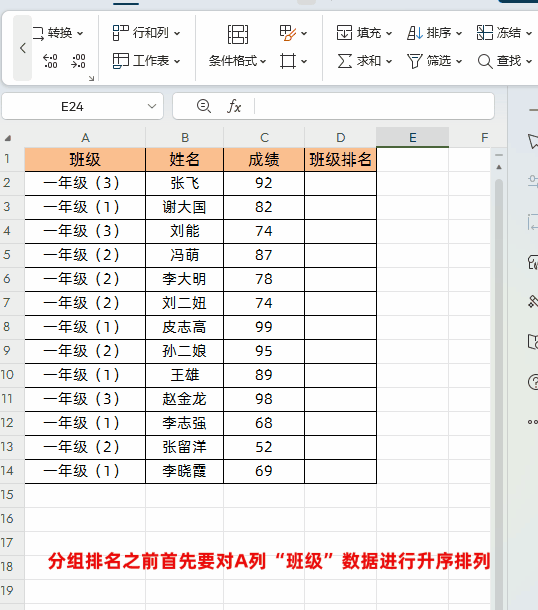The height and width of the screenshot is (610, 538).
Task: Click into the formula bar input
Action: [x=373, y=106]
